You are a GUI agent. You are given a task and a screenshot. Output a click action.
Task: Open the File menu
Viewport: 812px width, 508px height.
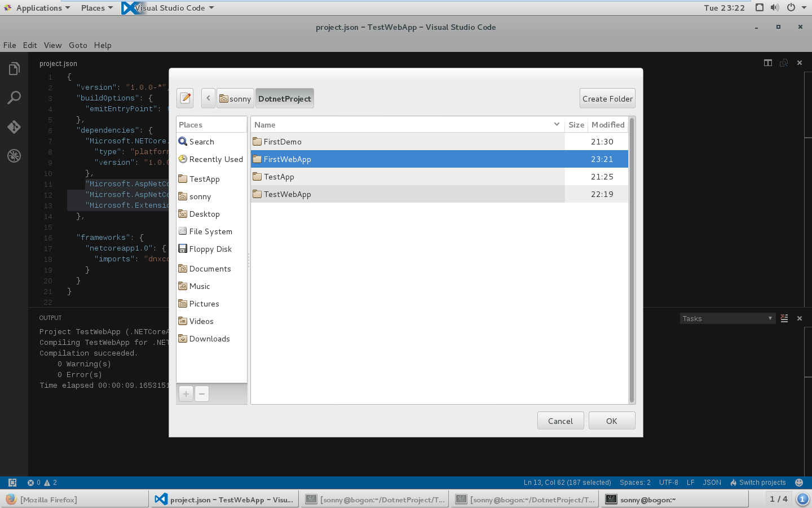pos(10,45)
